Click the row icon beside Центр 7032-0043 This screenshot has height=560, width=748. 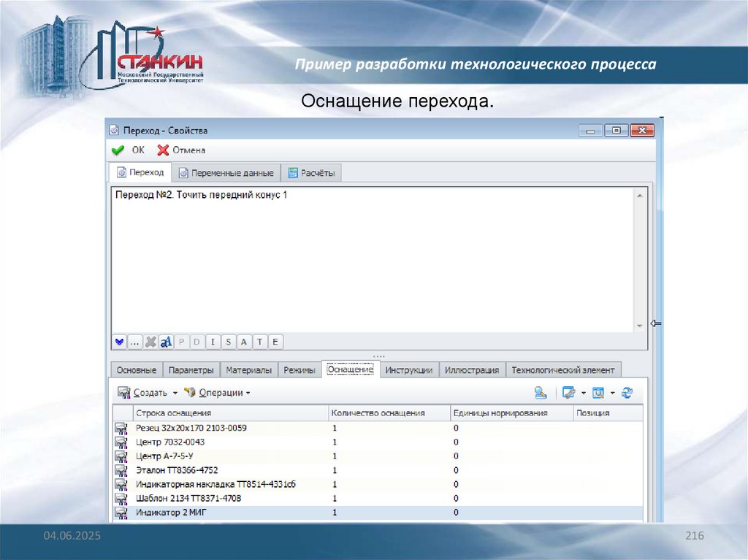pos(121,442)
